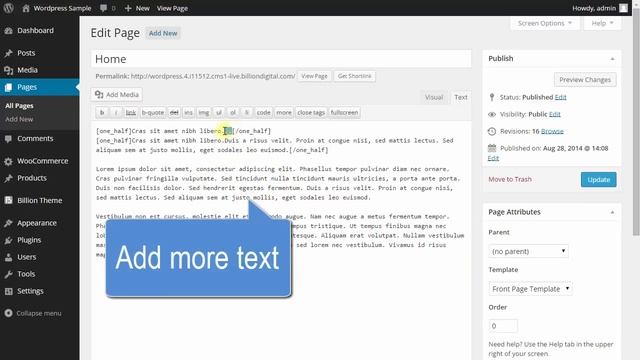Viewport: 640px width, 360px height.
Task: Insert the more tag
Action: (x=284, y=112)
